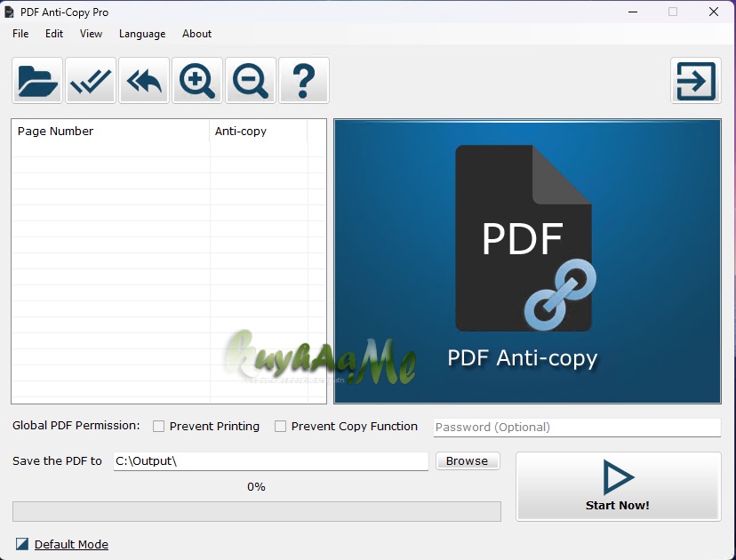
Task: Open the Edit menu
Action: pyautogui.click(x=54, y=34)
